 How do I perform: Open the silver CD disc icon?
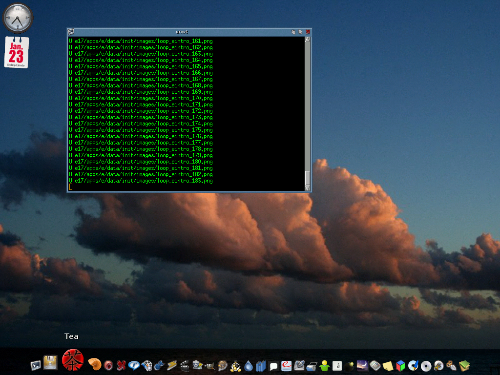[x=426, y=366]
